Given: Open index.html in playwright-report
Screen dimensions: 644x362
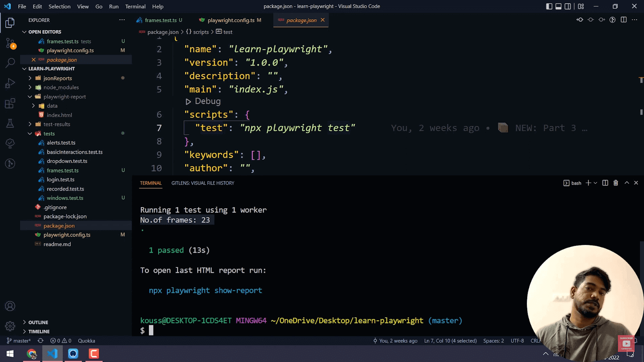Looking at the screenshot, I should (x=59, y=115).
